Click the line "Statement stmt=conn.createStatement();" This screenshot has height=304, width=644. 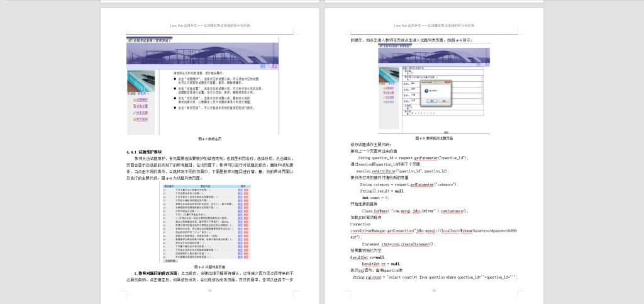click(399, 244)
